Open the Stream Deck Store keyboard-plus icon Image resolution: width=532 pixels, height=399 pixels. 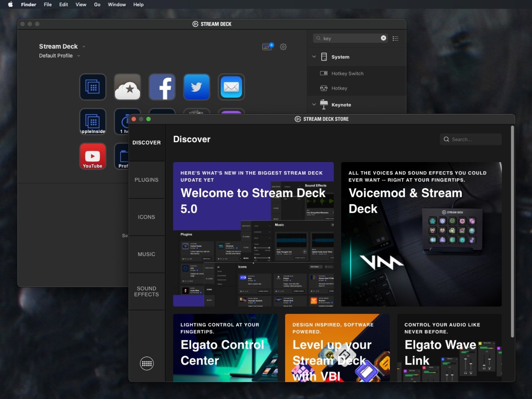268,47
